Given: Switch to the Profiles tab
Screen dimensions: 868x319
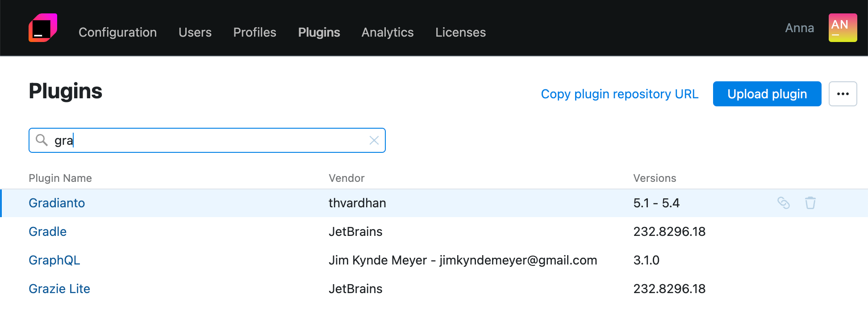Looking at the screenshot, I should click(x=255, y=32).
